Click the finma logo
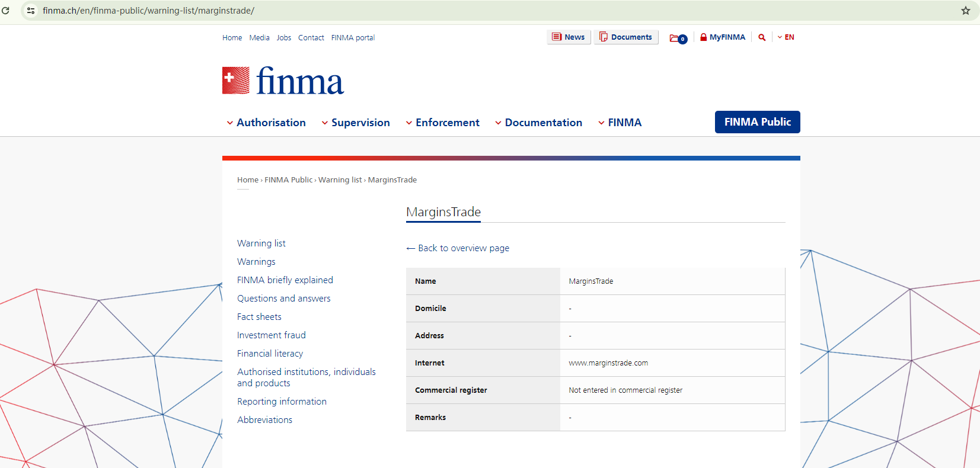 click(283, 81)
